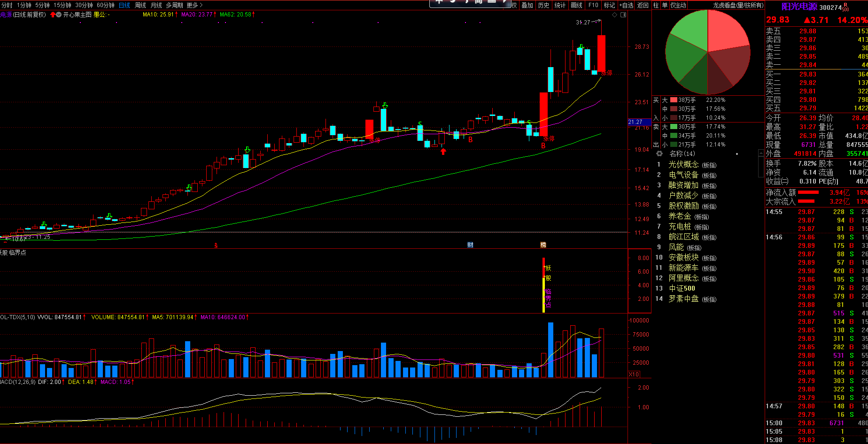Select the 60分钟 period tab
Viewport: 868px width, 444px height.
click(106, 5)
